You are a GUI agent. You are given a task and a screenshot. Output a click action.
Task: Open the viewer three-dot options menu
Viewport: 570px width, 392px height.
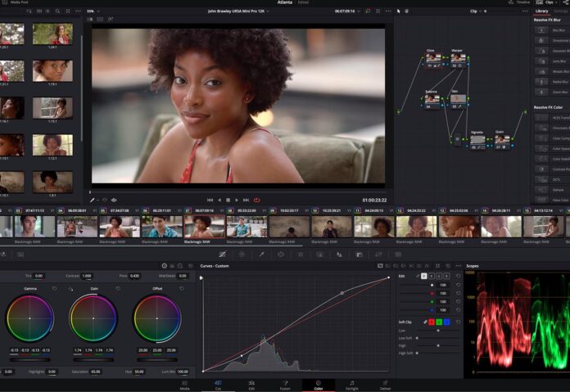click(x=388, y=11)
